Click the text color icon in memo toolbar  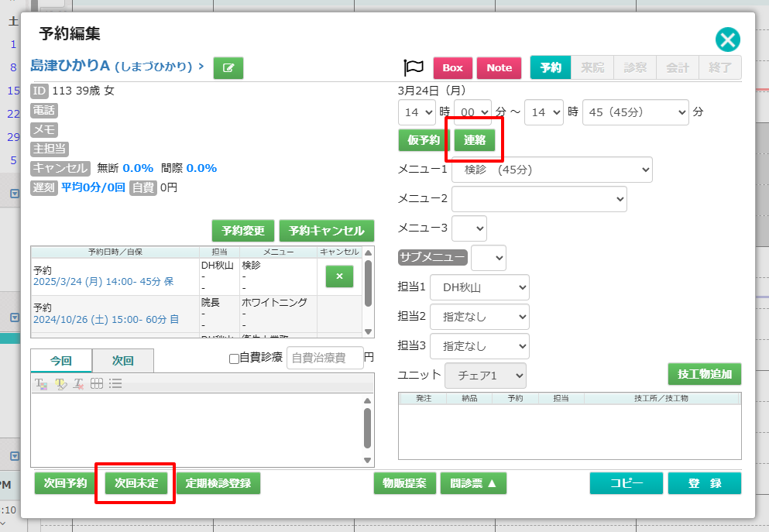click(x=41, y=383)
